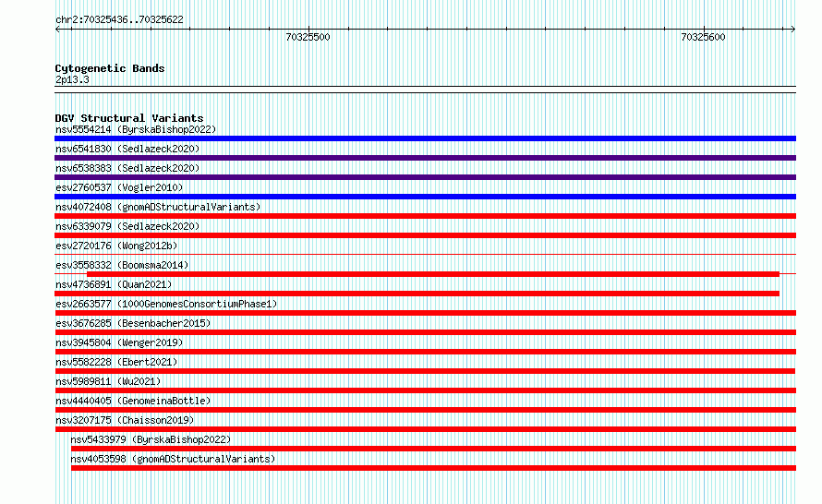Select the 2p13.3 band label

pos(72,80)
